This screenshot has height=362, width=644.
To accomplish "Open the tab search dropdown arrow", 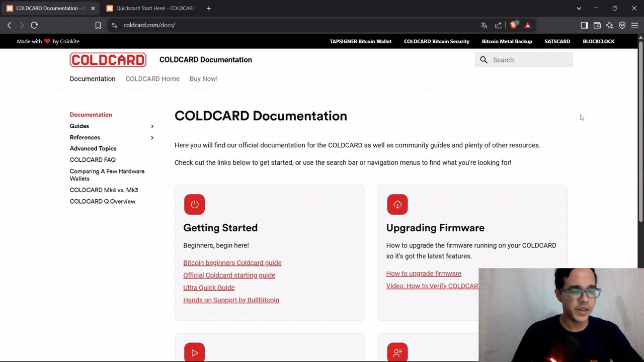I will (579, 8).
